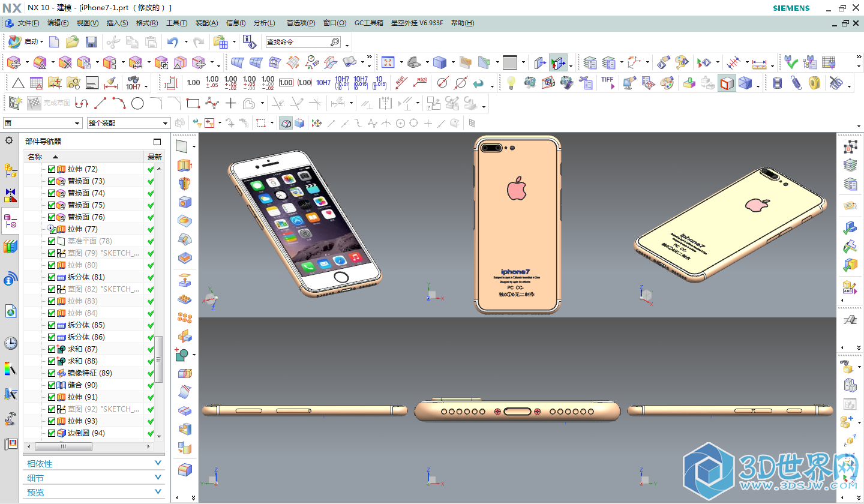Undo the last action
This screenshot has height=504, width=864.
coord(173,42)
